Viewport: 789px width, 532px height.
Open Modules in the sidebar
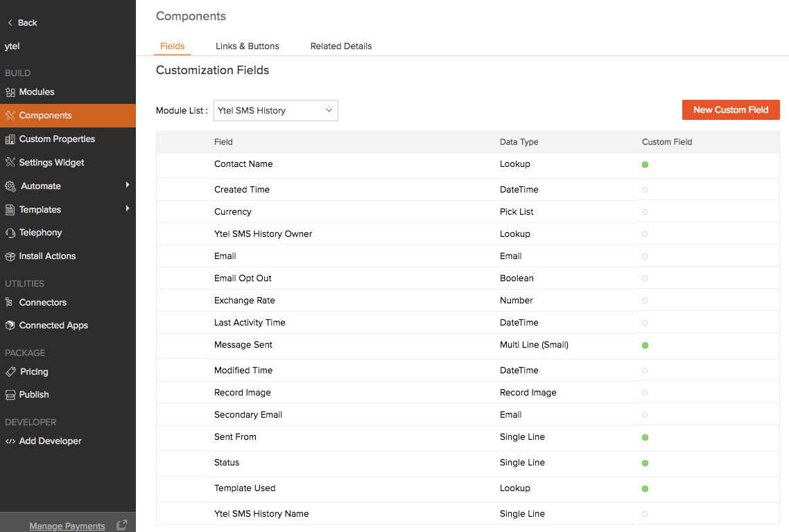(x=37, y=92)
